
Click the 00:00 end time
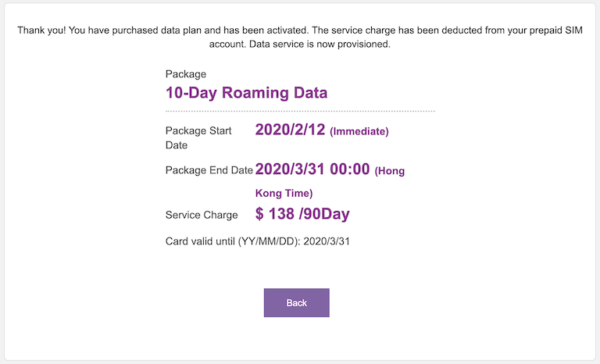pos(349,170)
